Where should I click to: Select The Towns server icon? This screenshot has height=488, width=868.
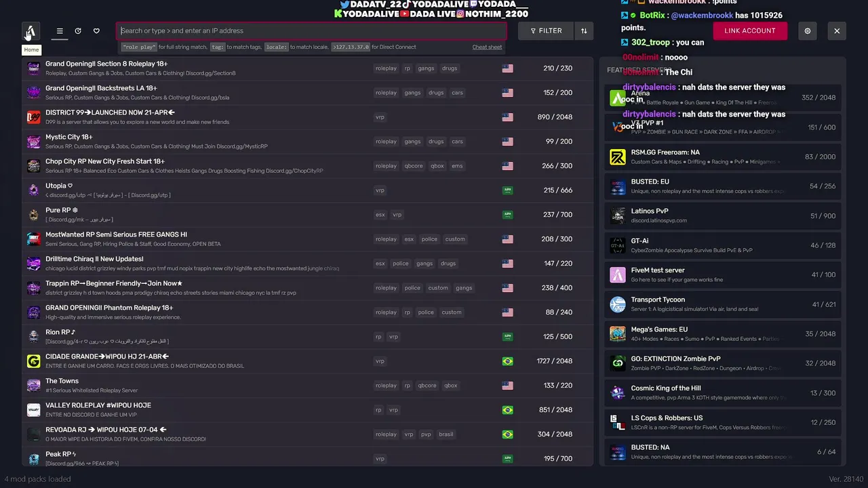coord(33,386)
